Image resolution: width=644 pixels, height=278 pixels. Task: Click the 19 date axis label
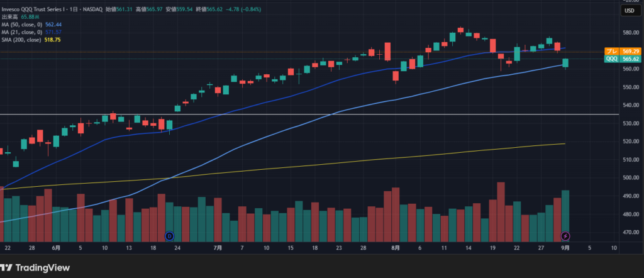492,248
